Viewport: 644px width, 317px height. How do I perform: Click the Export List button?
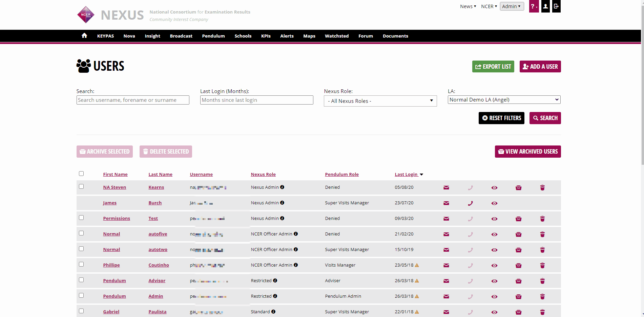[493, 67]
